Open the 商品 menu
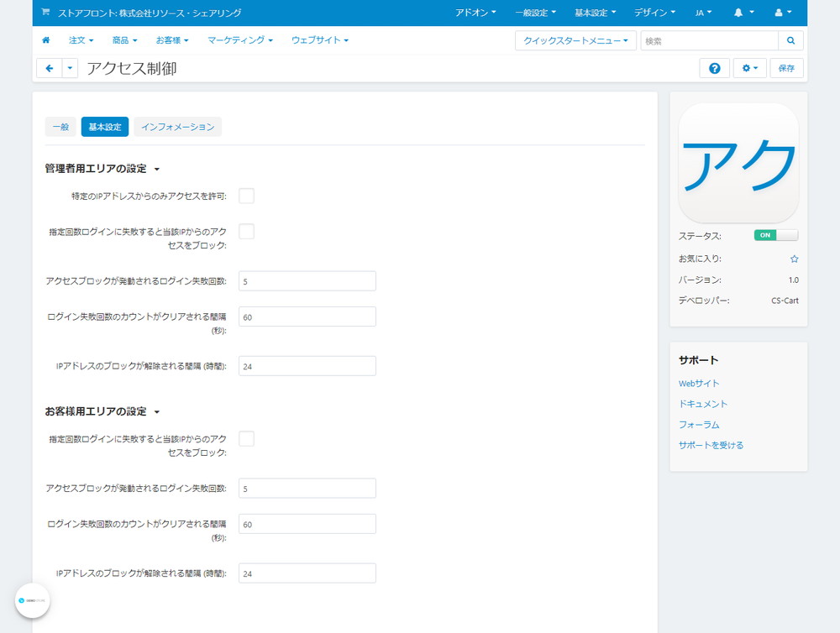Viewport: 840px width, 633px height. [x=125, y=40]
